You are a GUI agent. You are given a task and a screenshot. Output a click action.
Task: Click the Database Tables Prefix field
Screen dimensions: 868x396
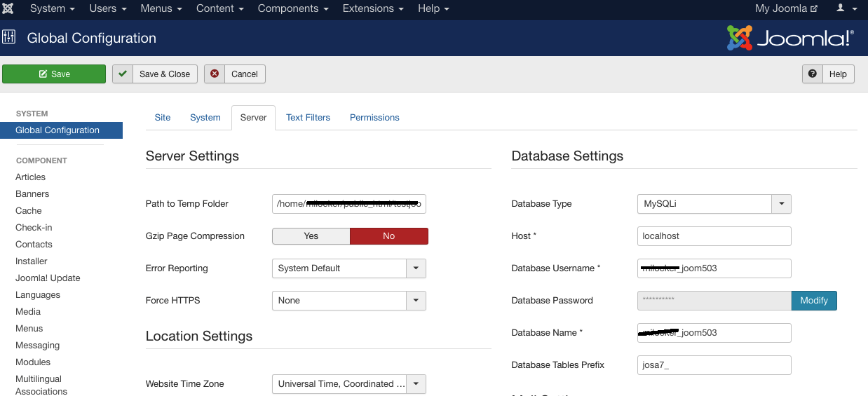coord(714,365)
